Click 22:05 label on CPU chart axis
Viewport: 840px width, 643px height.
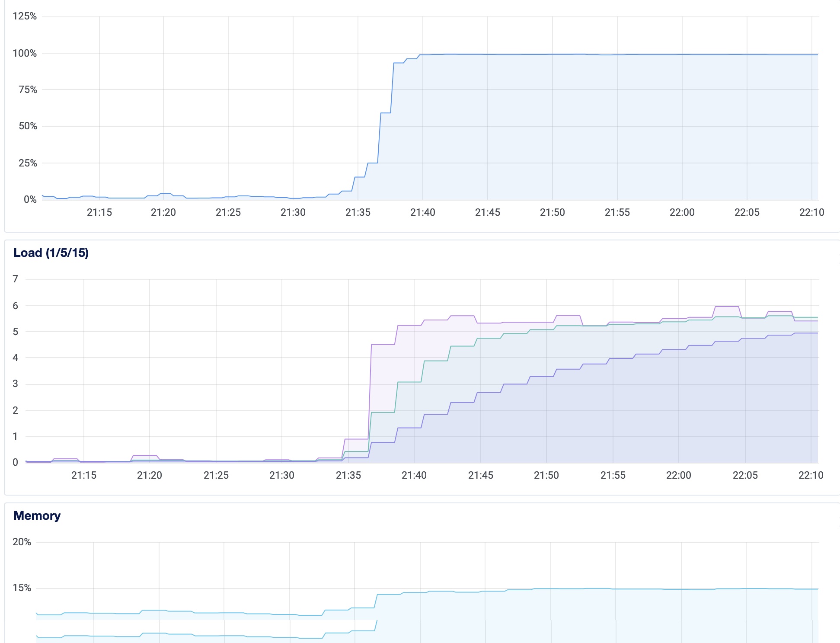[747, 212]
